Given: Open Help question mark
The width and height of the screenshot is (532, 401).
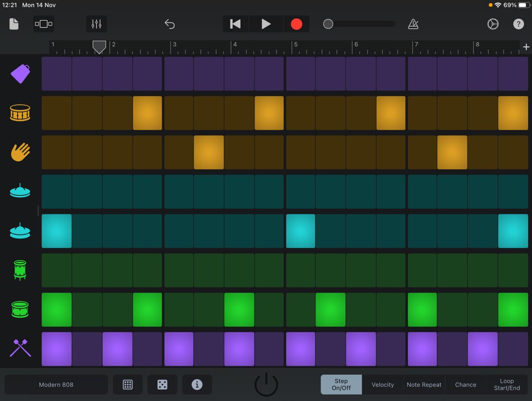Looking at the screenshot, I should point(518,24).
